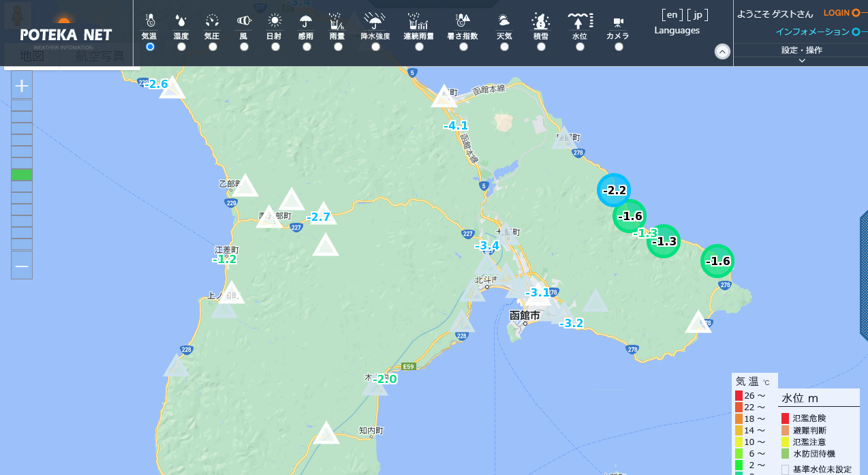Expand the 設定・操作 panel
Screen dimensions: 868x475
coord(801,55)
